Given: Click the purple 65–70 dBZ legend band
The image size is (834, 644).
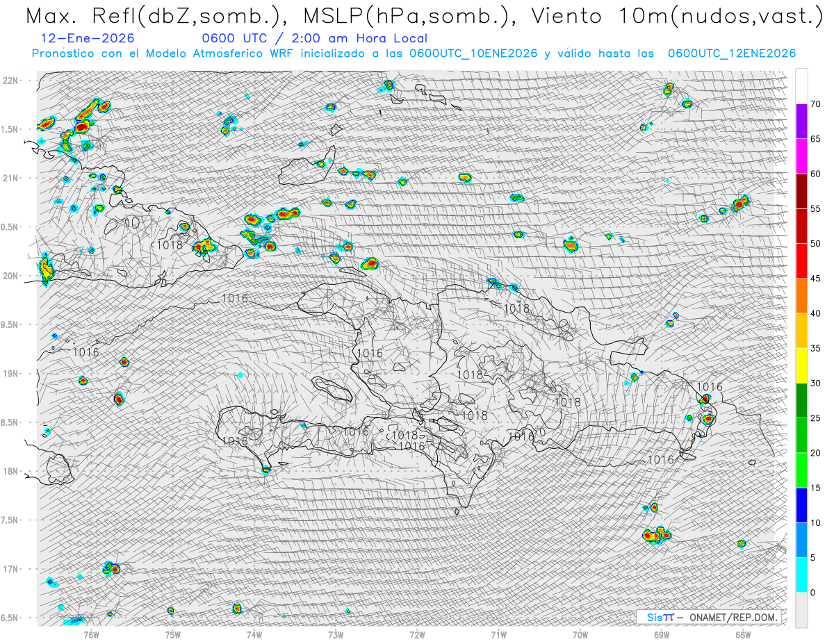Looking at the screenshot, I should tap(801, 122).
